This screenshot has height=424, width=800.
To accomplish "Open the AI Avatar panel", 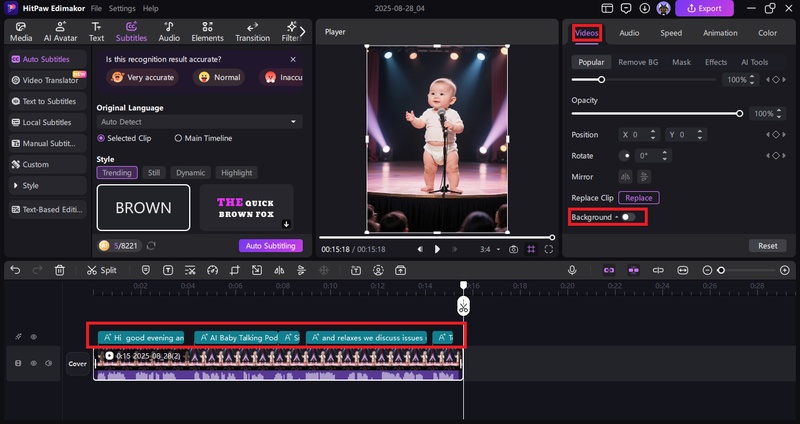I will 61,32.
